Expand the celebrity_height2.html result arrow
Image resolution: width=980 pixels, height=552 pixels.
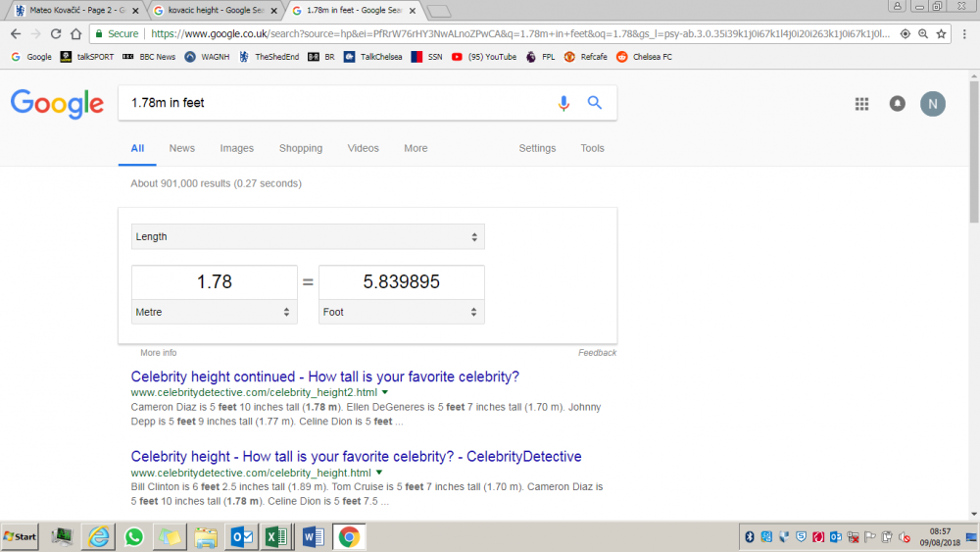[x=385, y=392]
